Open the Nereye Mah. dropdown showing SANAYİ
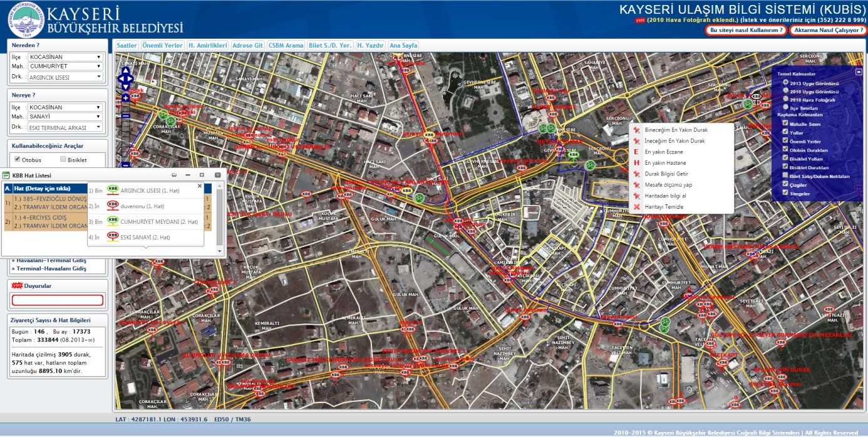The height and width of the screenshot is (437, 868). 65,116
